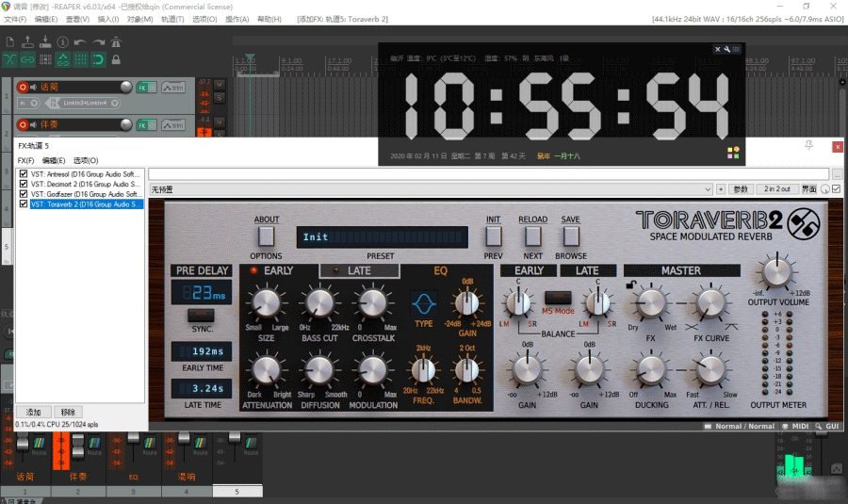Click the 2 in 2 out routing button
The height and width of the screenshot is (504, 848).
tap(776, 188)
